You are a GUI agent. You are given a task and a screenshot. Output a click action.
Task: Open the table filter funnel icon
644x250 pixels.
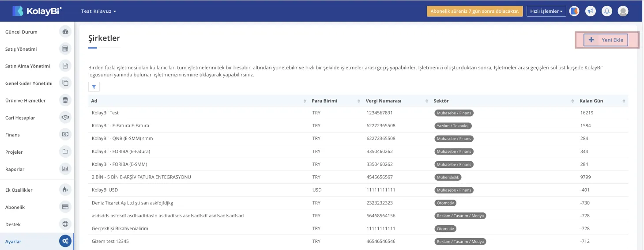[x=94, y=87]
